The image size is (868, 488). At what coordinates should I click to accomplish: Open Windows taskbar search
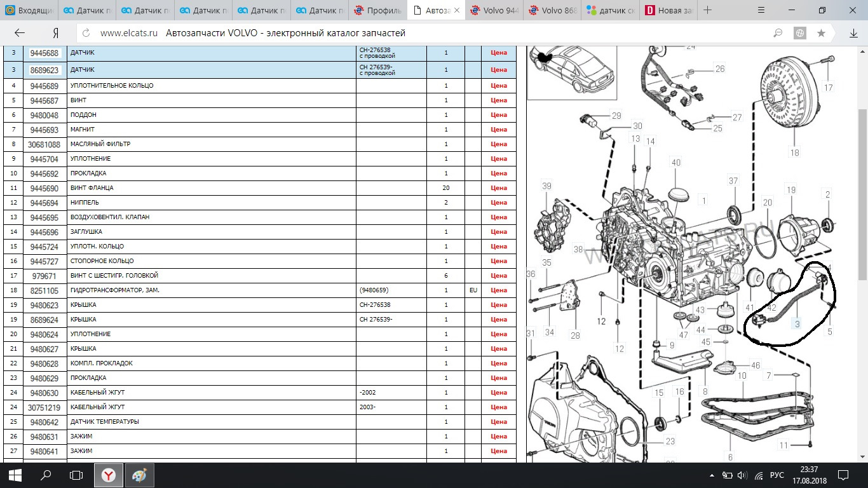point(46,475)
